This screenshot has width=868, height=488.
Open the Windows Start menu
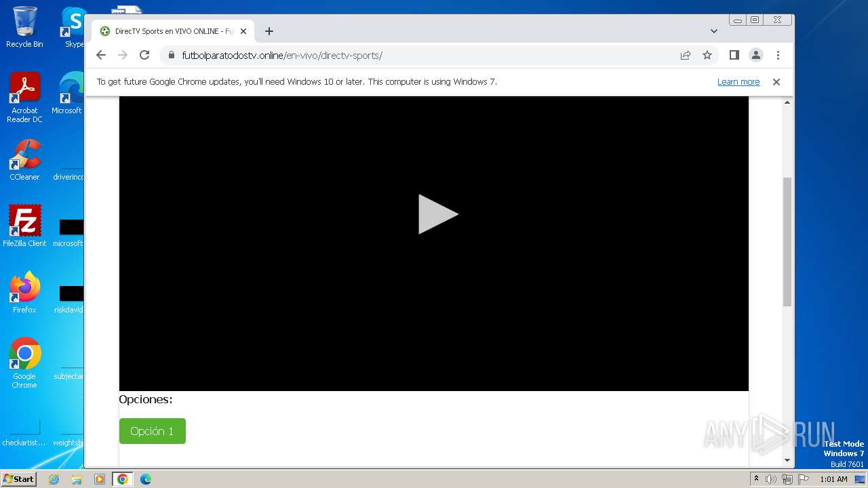(19, 479)
